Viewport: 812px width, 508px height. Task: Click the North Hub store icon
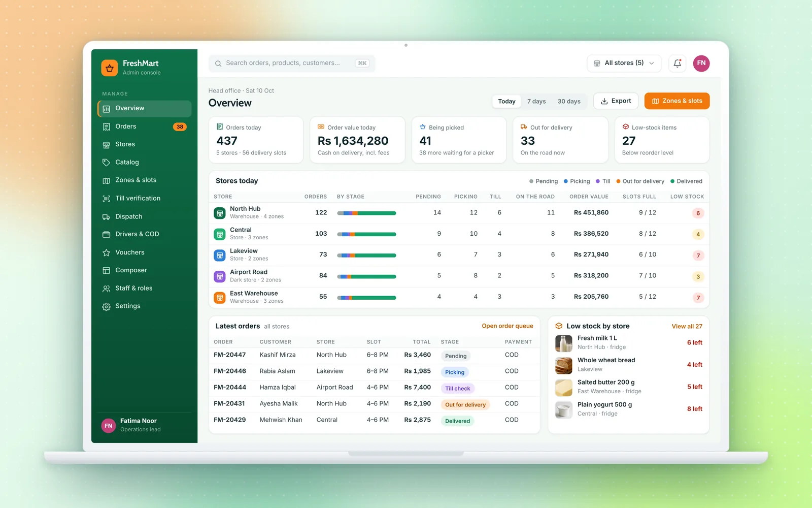[x=220, y=213]
